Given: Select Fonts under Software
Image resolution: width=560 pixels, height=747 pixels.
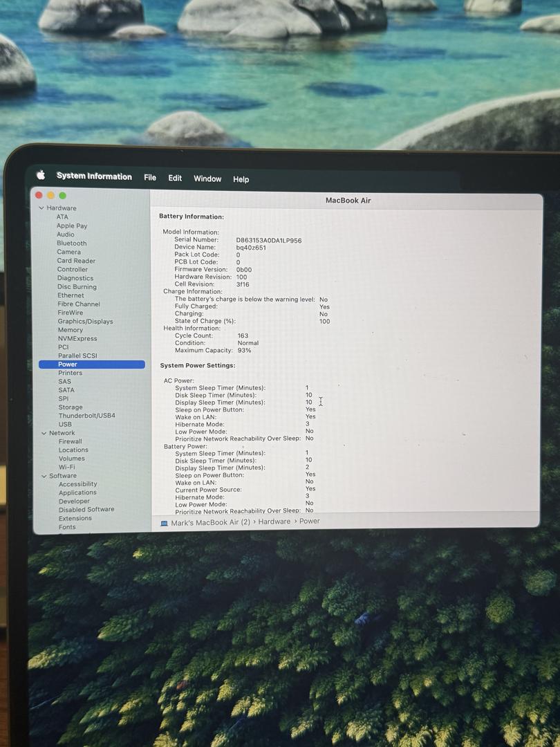Looking at the screenshot, I should pyautogui.click(x=67, y=527).
